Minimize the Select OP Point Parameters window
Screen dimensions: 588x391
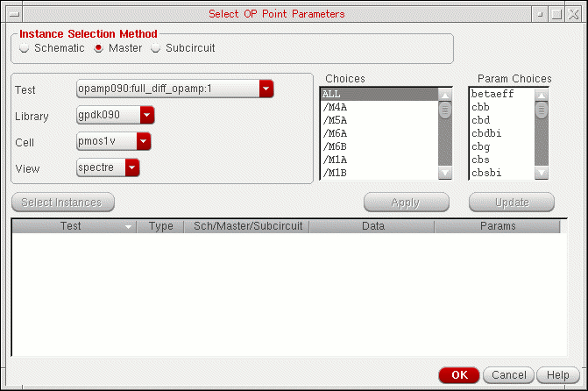point(540,14)
